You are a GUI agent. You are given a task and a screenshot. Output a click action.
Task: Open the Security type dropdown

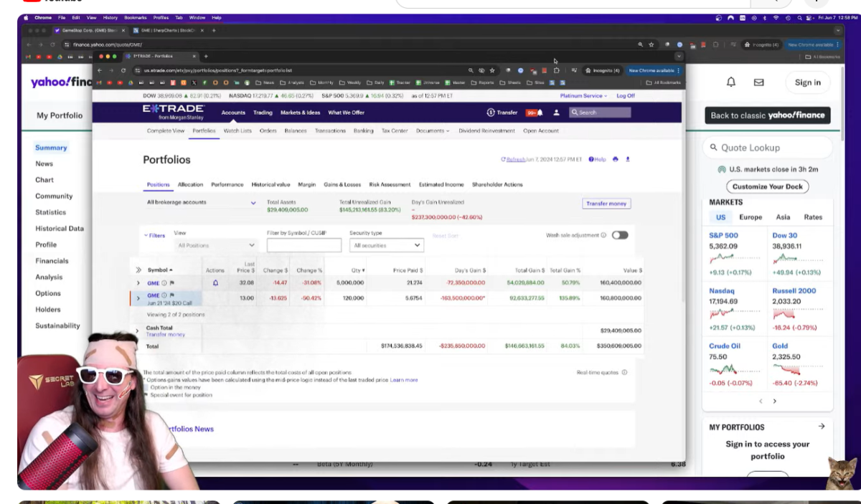(387, 245)
